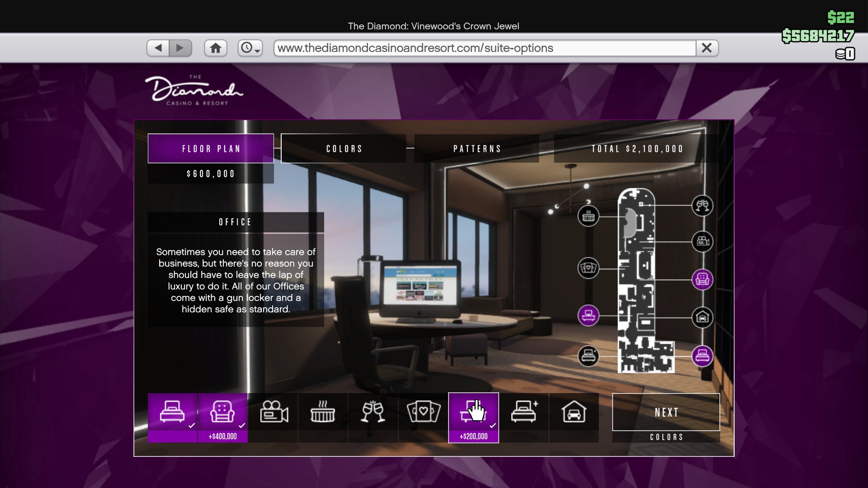Image resolution: width=868 pixels, height=488 pixels.
Task: Click the private dealer marker on map
Action: [588, 268]
